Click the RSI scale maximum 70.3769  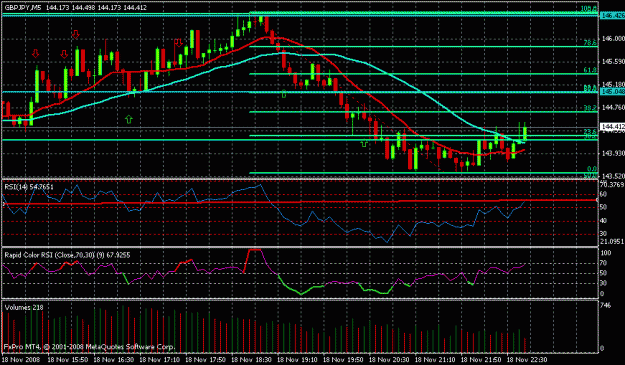[612, 184]
